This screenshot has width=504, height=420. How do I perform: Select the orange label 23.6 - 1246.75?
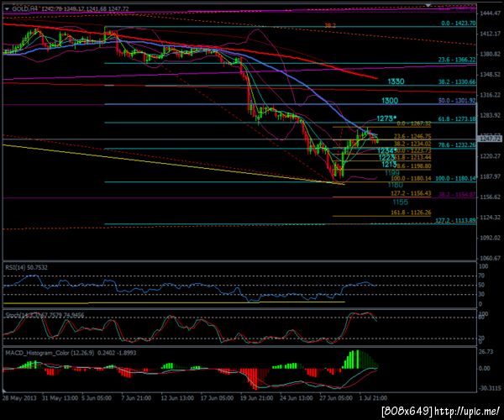coord(412,137)
